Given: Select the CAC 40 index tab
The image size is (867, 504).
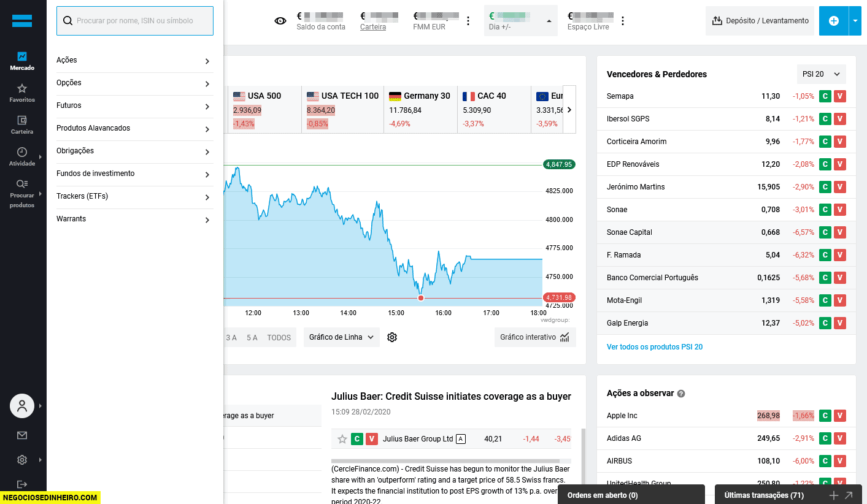Looking at the screenshot, I should pos(494,110).
